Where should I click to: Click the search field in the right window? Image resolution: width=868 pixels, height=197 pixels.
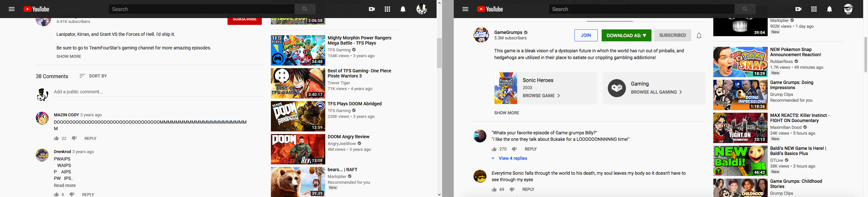click(641, 9)
